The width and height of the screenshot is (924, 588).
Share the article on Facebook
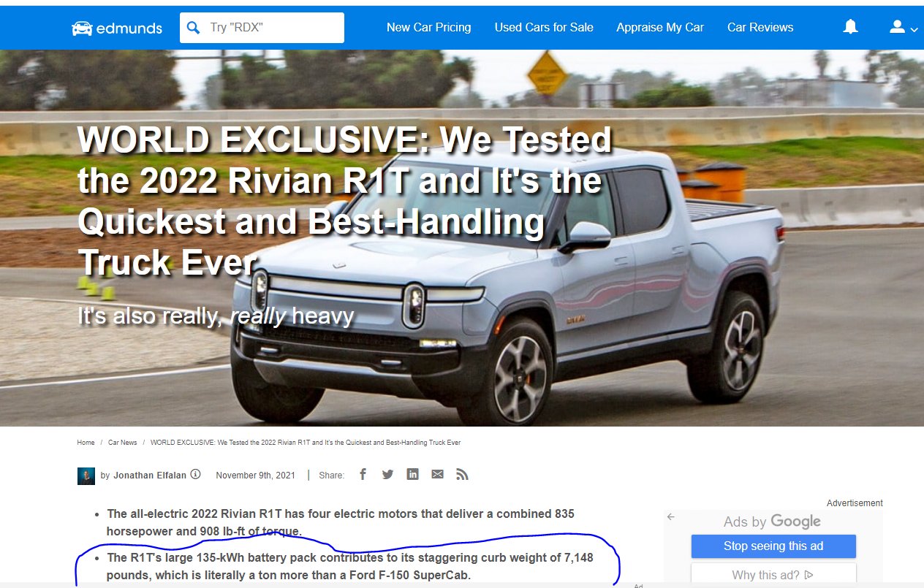[363, 474]
